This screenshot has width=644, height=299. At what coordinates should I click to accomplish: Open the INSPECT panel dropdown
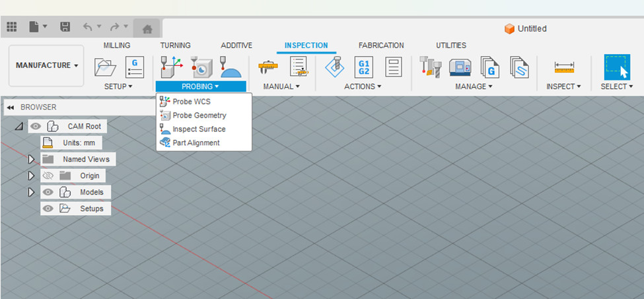pyautogui.click(x=563, y=86)
